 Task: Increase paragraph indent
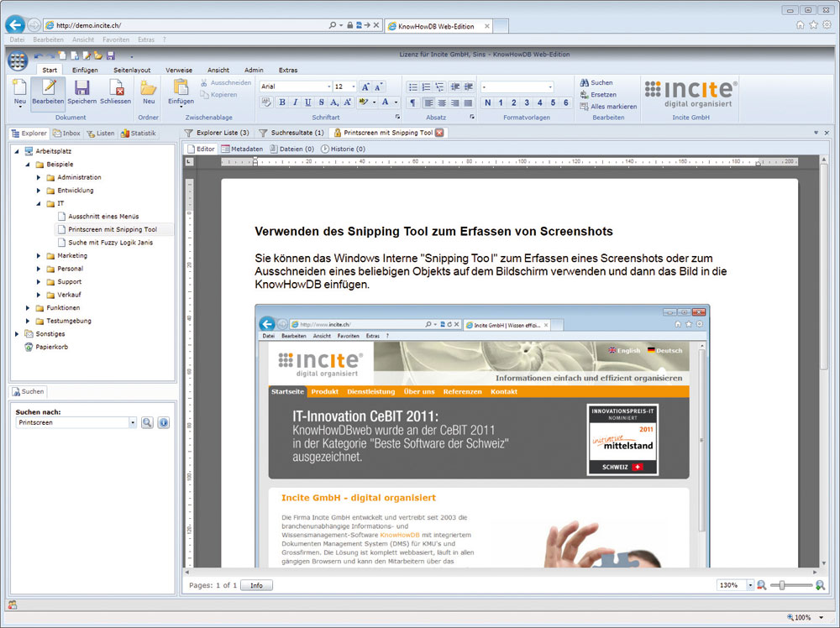click(469, 86)
